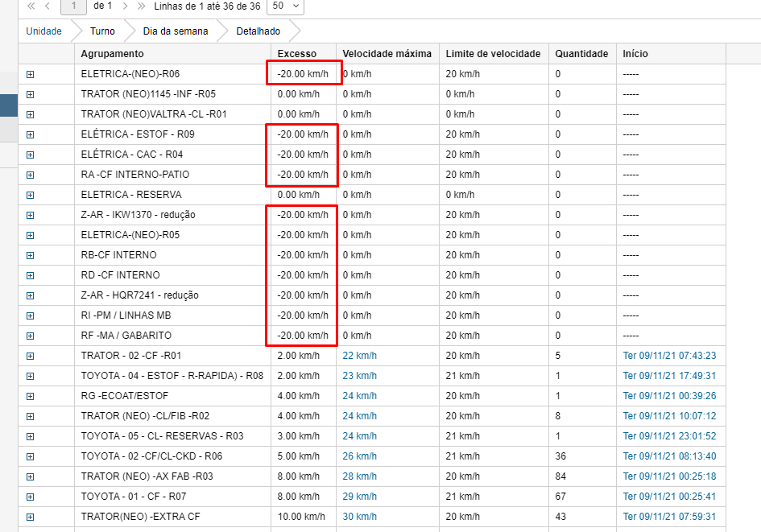Click the page number input field
Viewport: 761px width, 532px height.
(x=74, y=6)
